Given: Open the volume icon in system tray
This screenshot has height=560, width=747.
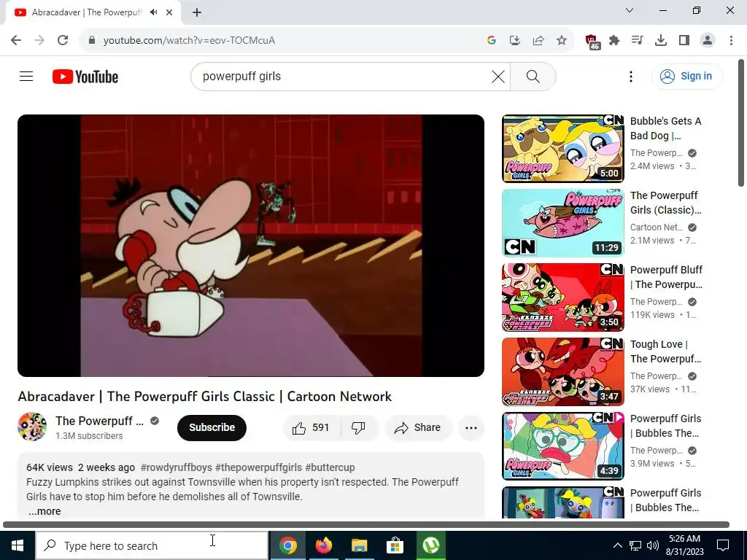Looking at the screenshot, I should click(x=653, y=545).
